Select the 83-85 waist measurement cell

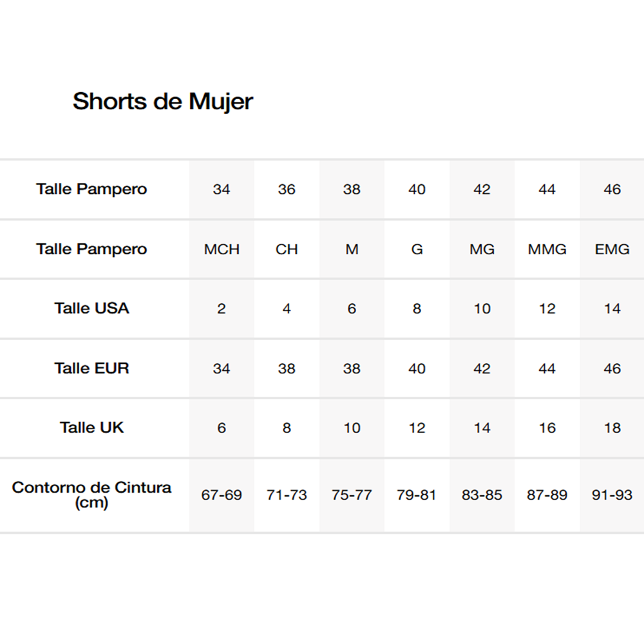pos(482,495)
